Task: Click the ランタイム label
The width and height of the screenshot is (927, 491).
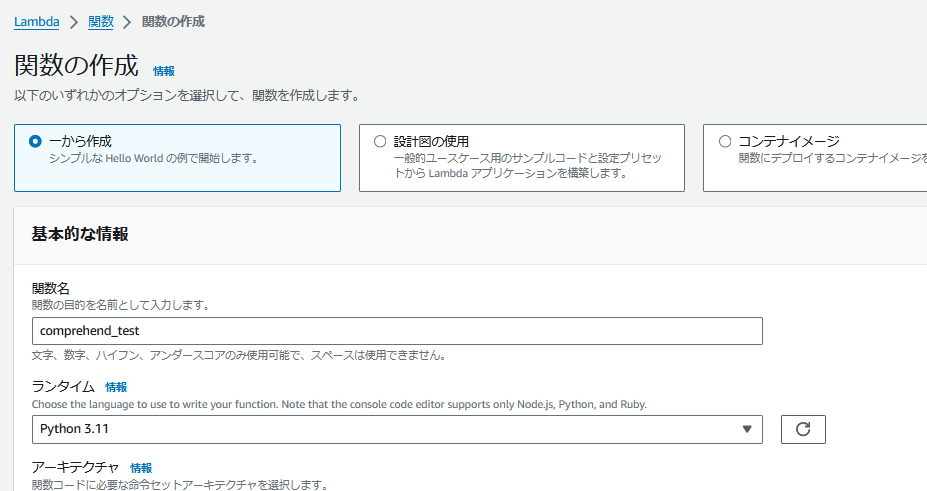Action: tap(63, 386)
